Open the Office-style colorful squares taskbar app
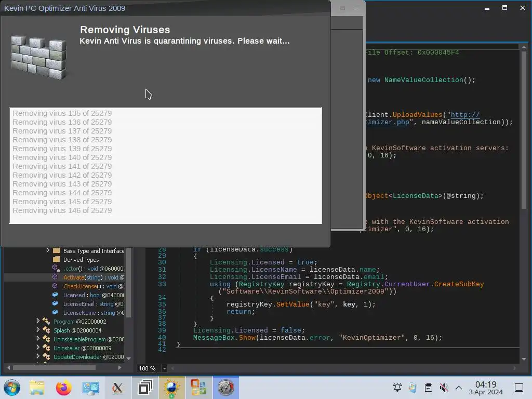 pos(198,388)
